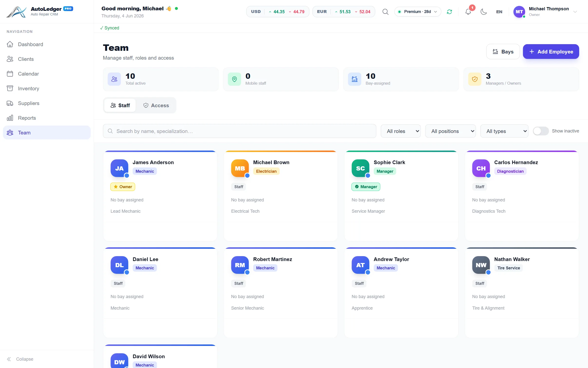
Task: Click the Dashboard house icon
Action: [10, 44]
